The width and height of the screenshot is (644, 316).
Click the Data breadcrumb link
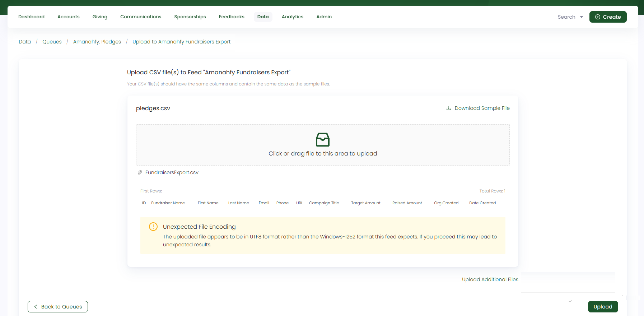(25, 42)
